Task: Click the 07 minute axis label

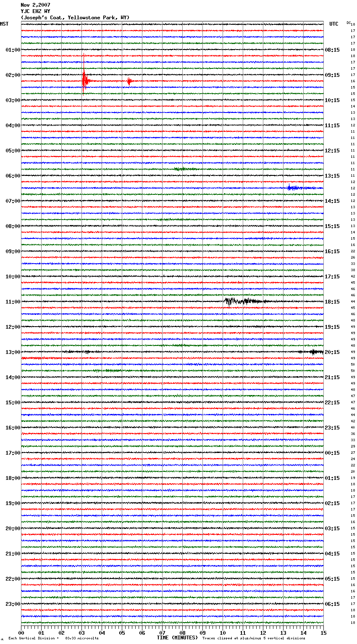Action: 162,633
